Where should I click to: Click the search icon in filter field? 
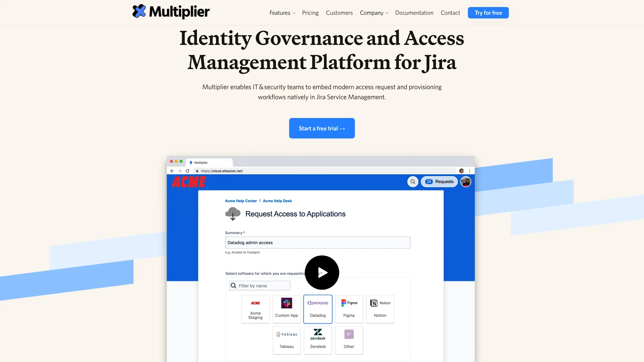[x=233, y=286]
